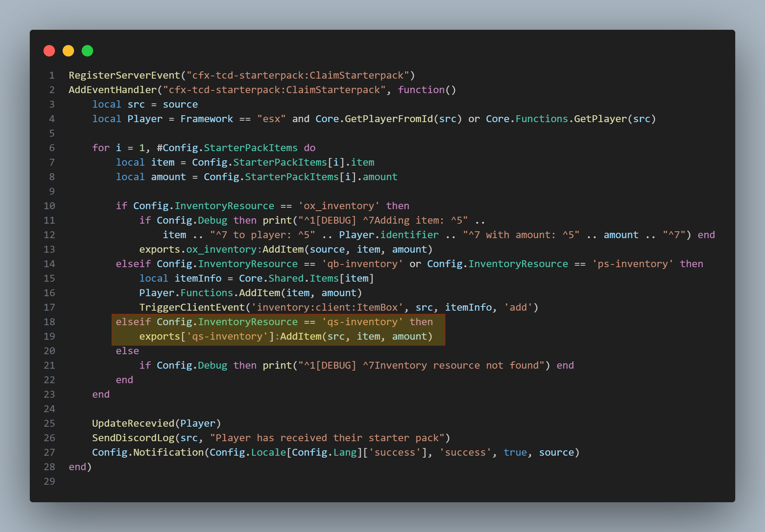Screen dimensions: 765x532
Task: Click AddEventHandler function name
Action: [x=113, y=90]
